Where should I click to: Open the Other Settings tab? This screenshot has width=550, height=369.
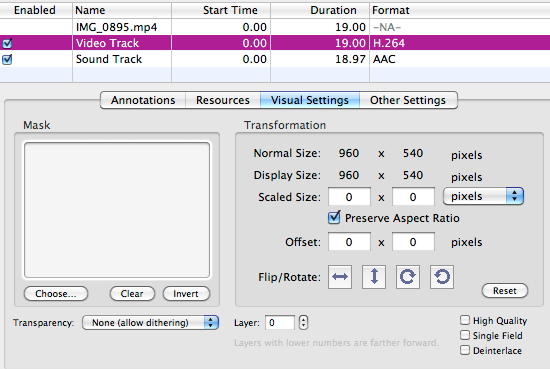click(x=408, y=100)
